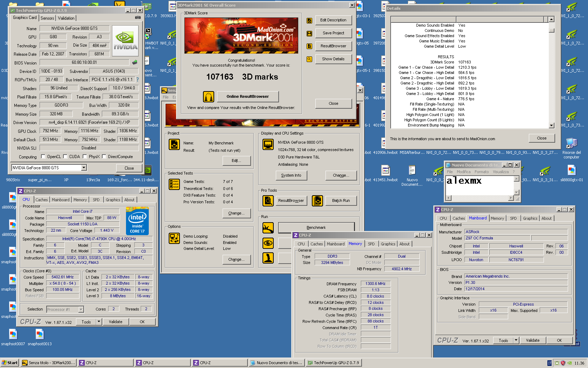The height and width of the screenshot is (368, 588).
Task: Open the snapshot0013 desktop icon
Action: 40,337
